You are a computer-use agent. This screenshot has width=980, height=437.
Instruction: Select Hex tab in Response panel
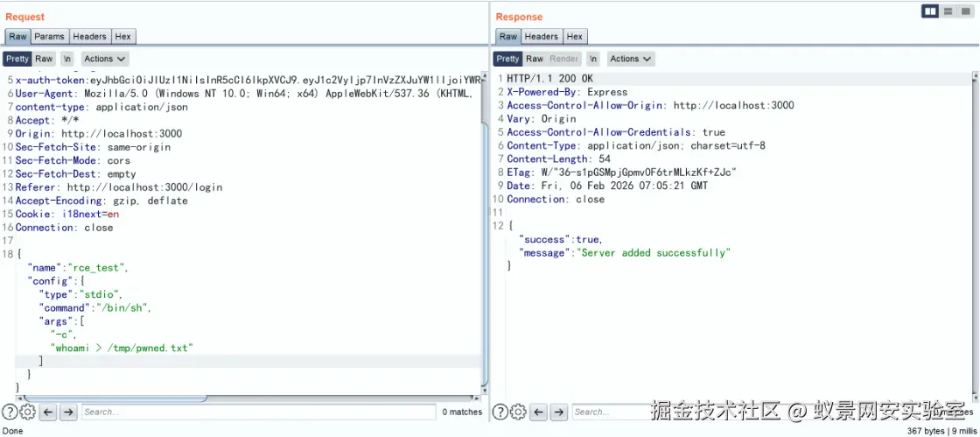(575, 37)
